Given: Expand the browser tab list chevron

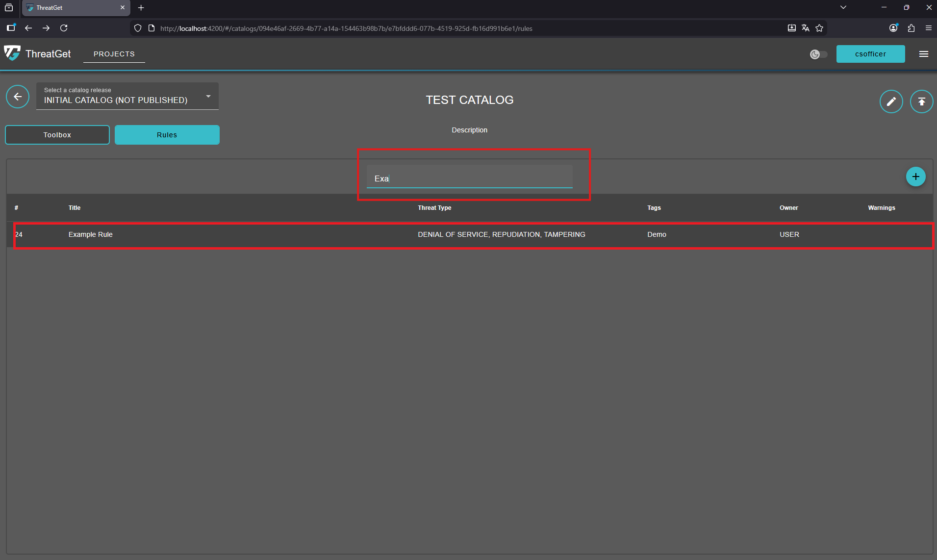Looking at the screenshot, I should click(x=843, y=7).
